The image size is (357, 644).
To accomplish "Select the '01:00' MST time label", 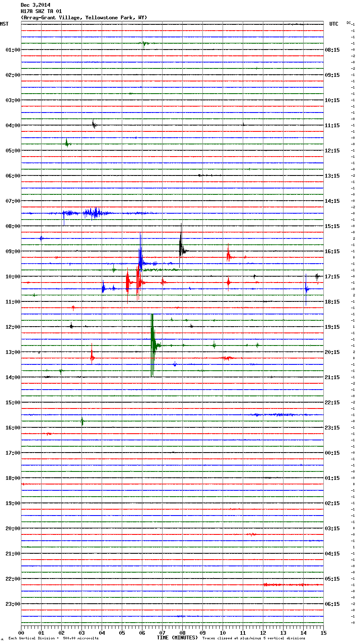I will tap(13, 50).
